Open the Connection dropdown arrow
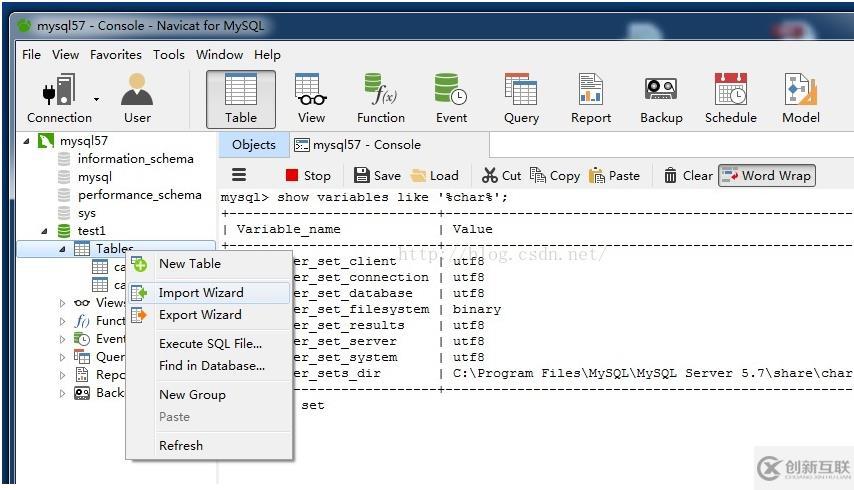The height and width of the screenshot is (490, 854). [96, 99]
